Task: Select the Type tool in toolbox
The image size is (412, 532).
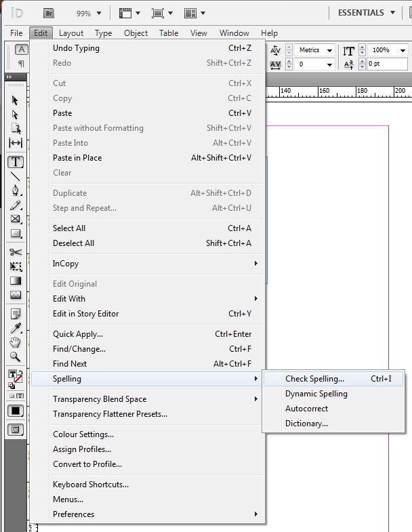Action: [x=16, y=162]
